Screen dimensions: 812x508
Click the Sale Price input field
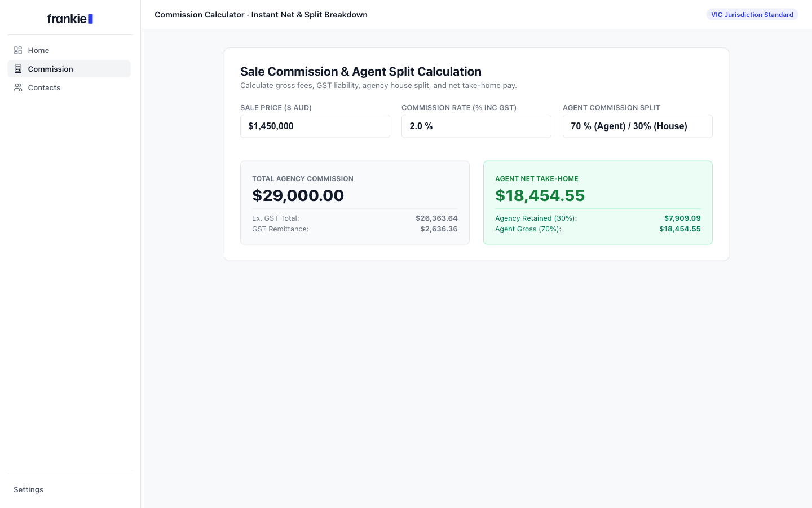tap(315, 126)
